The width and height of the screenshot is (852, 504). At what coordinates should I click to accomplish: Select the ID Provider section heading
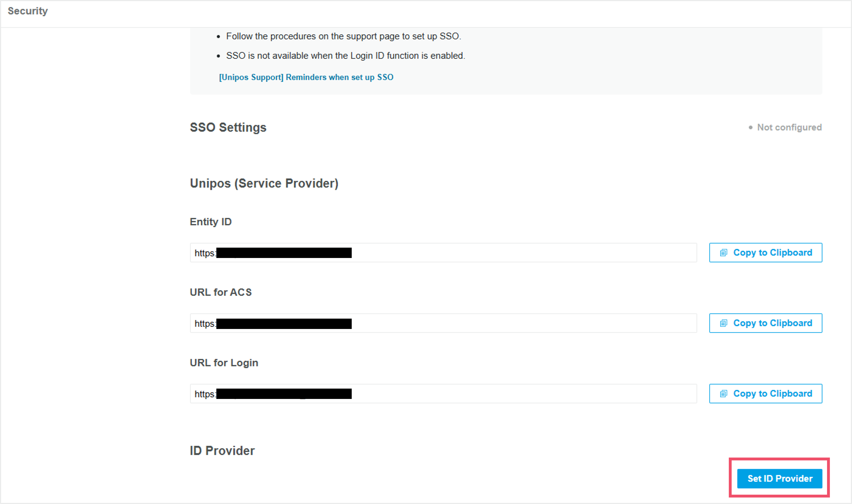coord(222,451)
